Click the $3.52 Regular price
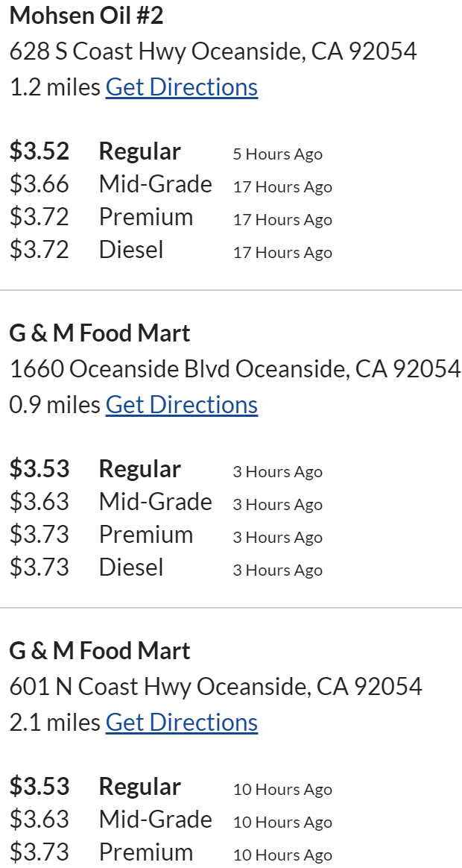 click(39, 151)
